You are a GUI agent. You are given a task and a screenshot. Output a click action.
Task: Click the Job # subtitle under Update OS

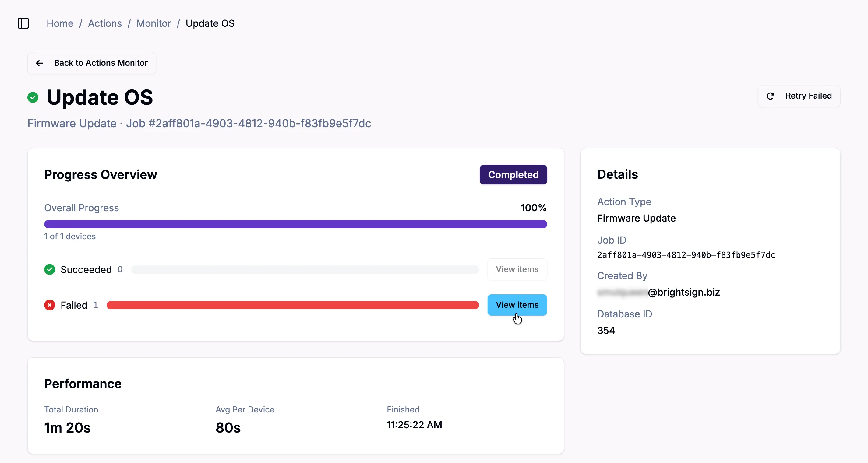click(199, 123)
